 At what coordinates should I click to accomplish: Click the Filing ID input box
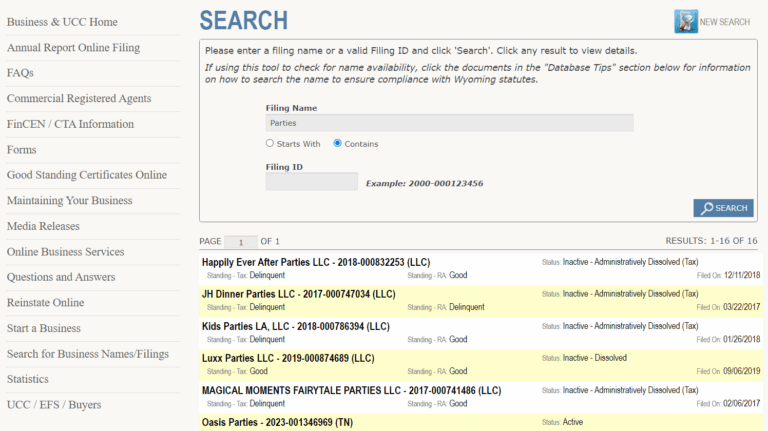311,182
